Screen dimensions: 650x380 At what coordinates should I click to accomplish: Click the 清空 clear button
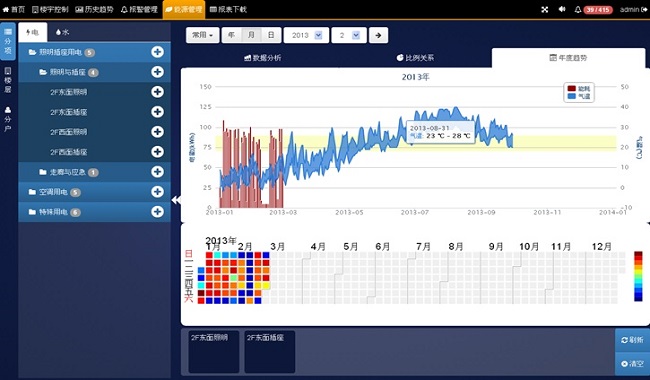click(x=632, y=363)
